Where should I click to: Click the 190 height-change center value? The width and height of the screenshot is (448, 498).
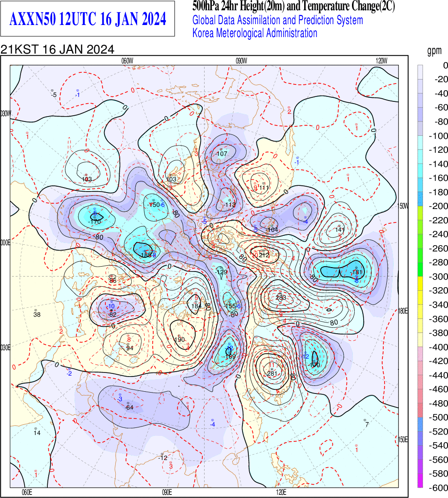point(180,339)
